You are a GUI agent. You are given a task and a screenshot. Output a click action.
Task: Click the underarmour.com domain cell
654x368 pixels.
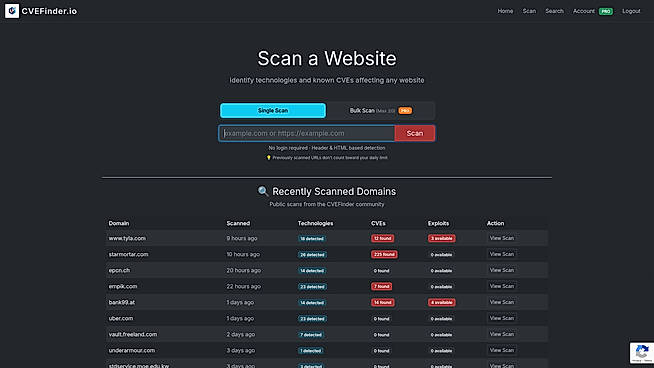click(x=131, y=350)
